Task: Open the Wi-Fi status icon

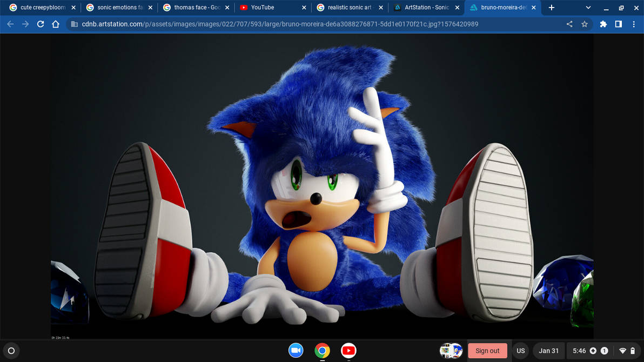Action: tap(622, 351)
